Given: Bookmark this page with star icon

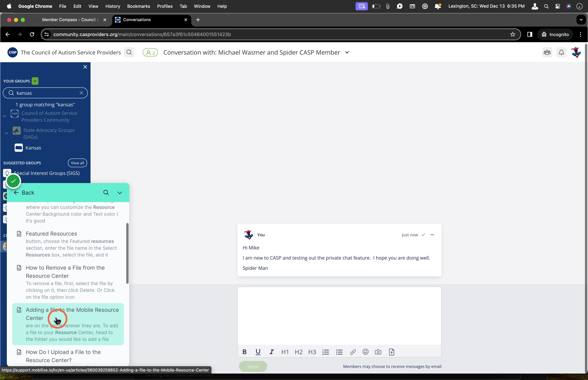Looking at the screenshot, I should point(513,34).
